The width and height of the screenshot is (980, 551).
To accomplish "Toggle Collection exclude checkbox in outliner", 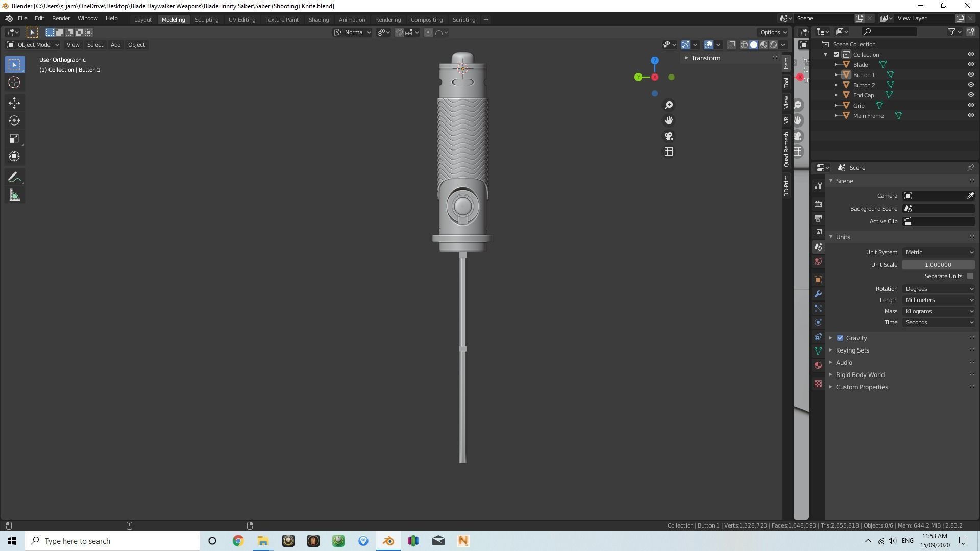I will 836,55.
